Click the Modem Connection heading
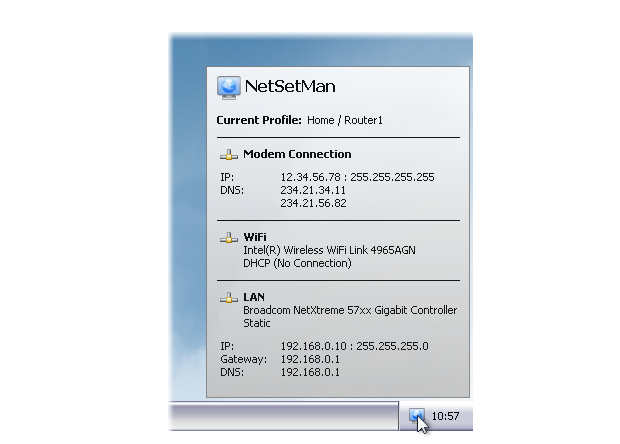The height and width of the screenshot is (444, 620). pyautogui.click(x=297, y=154)
